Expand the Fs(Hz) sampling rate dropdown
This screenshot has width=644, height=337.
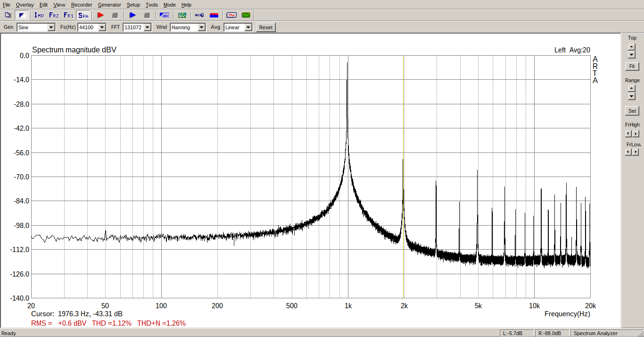point(102,27)
